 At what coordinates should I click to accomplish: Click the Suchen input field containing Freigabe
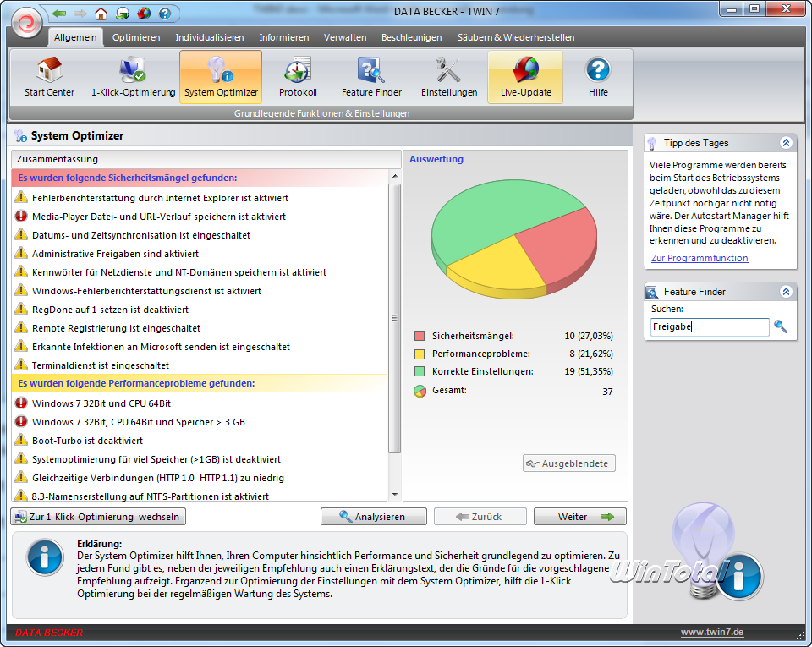click(710, 326)
